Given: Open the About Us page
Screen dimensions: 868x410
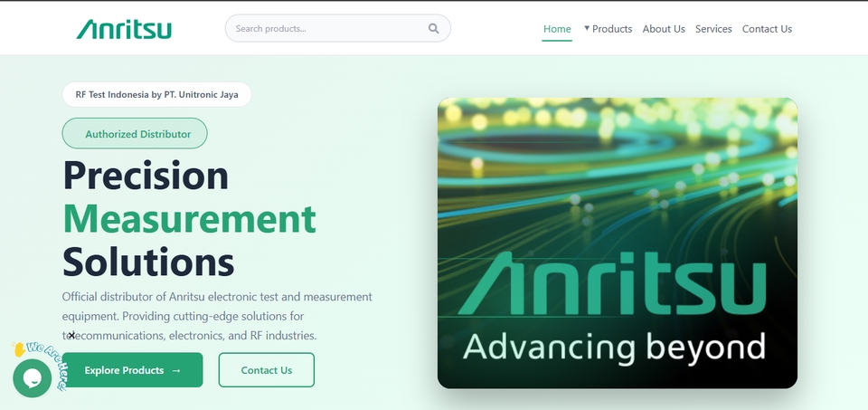Looking at the screenshot, I should (x=664, y=29).
